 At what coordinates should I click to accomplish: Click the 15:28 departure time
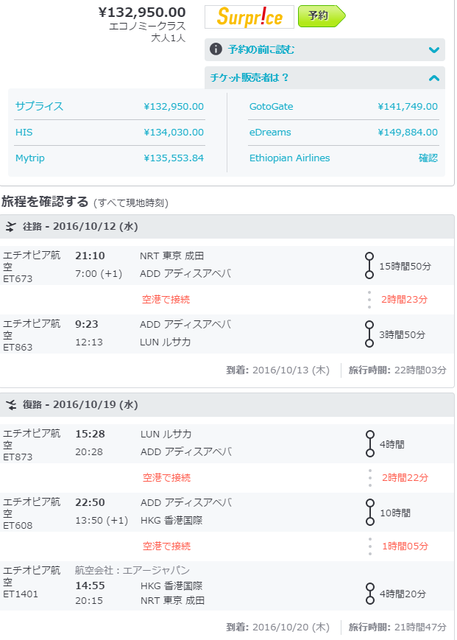coord(90,434)
